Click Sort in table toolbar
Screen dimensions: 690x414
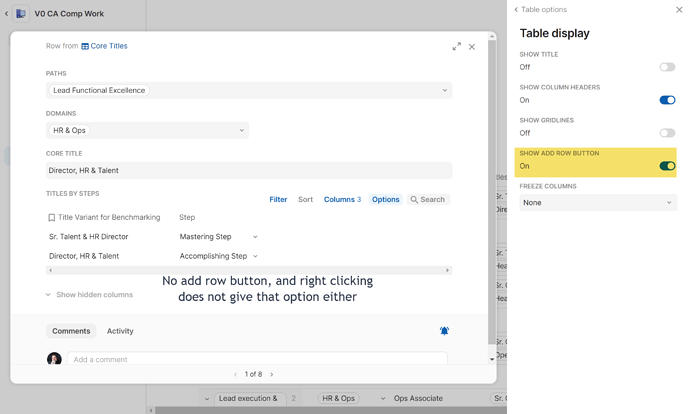click(x=305, y=200)
